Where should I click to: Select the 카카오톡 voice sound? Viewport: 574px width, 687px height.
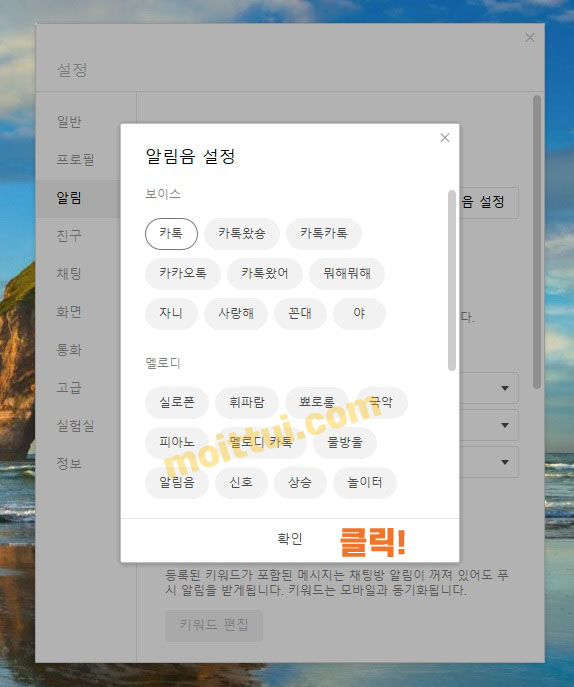click(x=182, y=274)
